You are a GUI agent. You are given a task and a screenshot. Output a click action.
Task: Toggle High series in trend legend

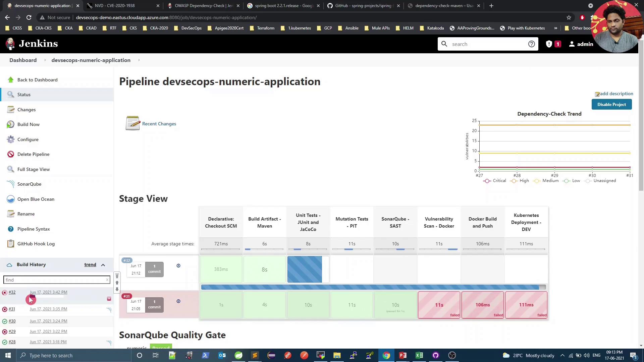click(514, 181)
